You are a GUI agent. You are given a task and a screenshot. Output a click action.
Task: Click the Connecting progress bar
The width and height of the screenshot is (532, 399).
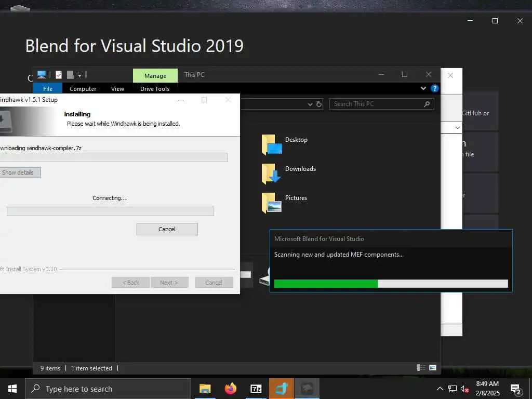[110, 211]
